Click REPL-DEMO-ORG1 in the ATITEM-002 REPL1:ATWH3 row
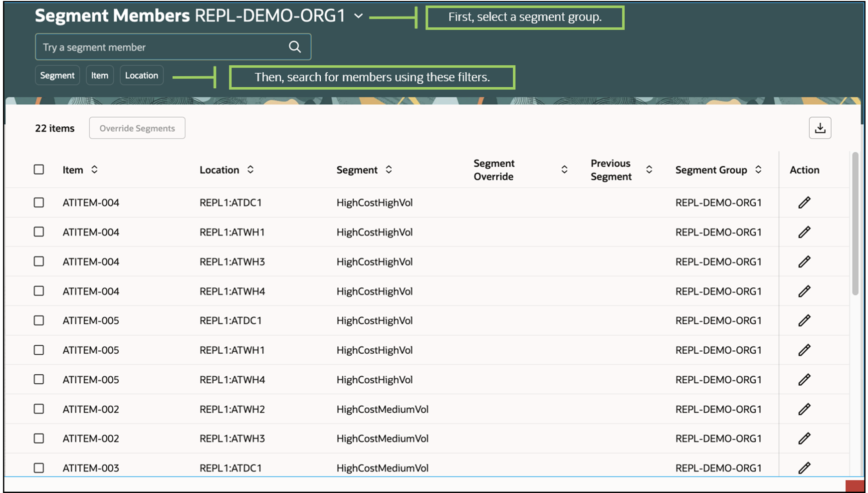 718,439
